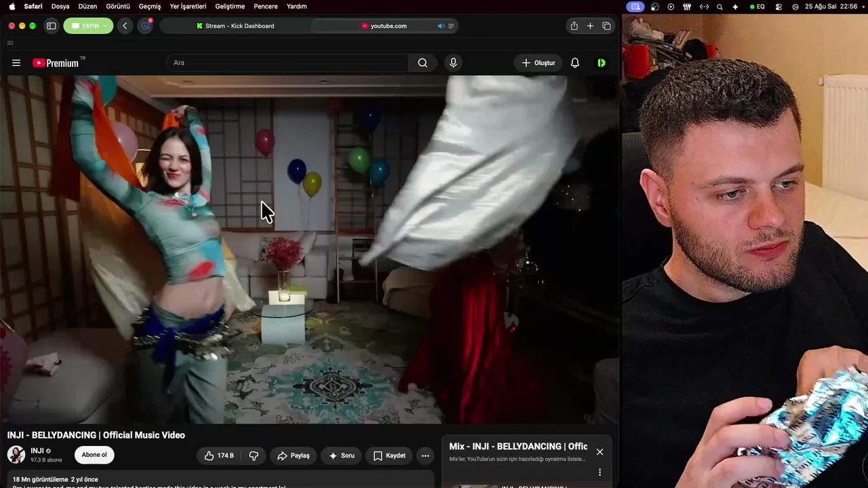Click the screen-sharing status icon in menu bar

coord(635,7)
